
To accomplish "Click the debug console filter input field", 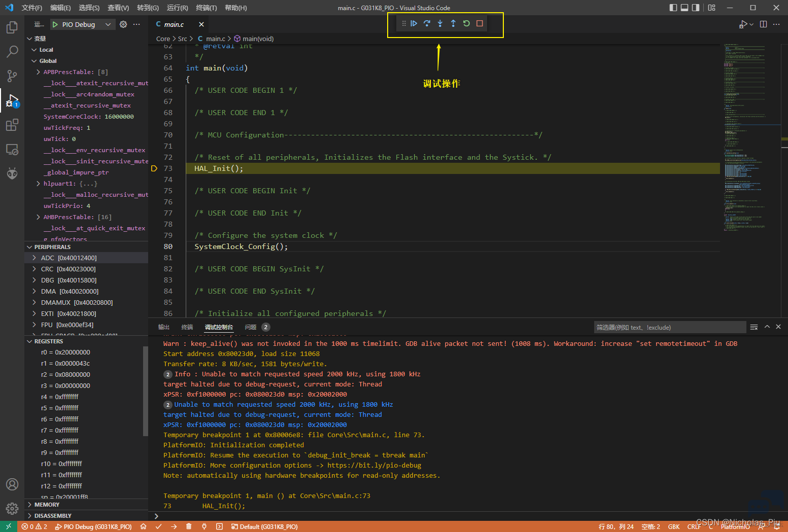I will pyautogui.click(x=670, y=327).
